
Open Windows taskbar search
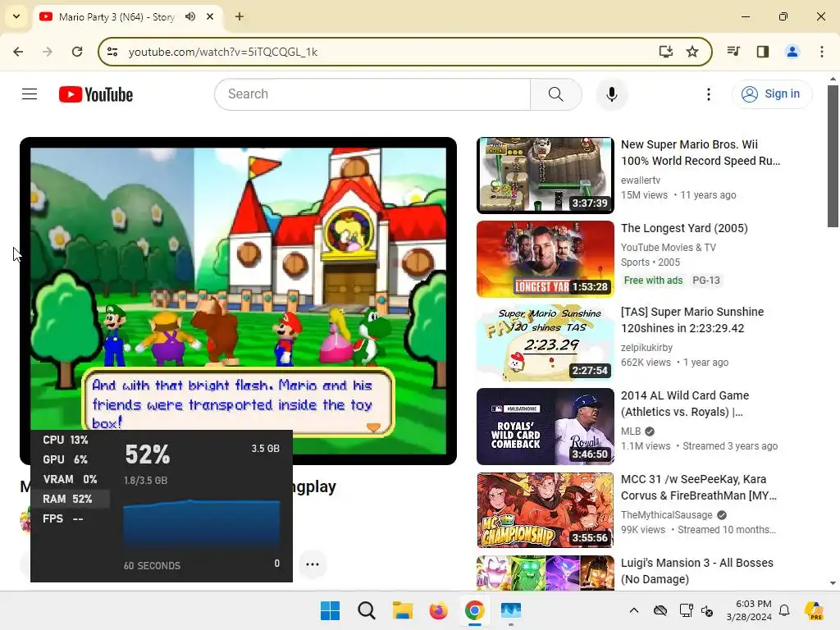point(367,610)
